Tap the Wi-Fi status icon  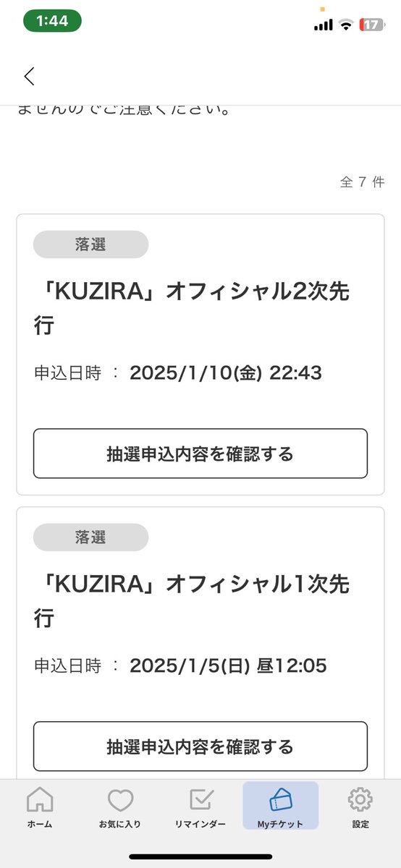[346, 25]
